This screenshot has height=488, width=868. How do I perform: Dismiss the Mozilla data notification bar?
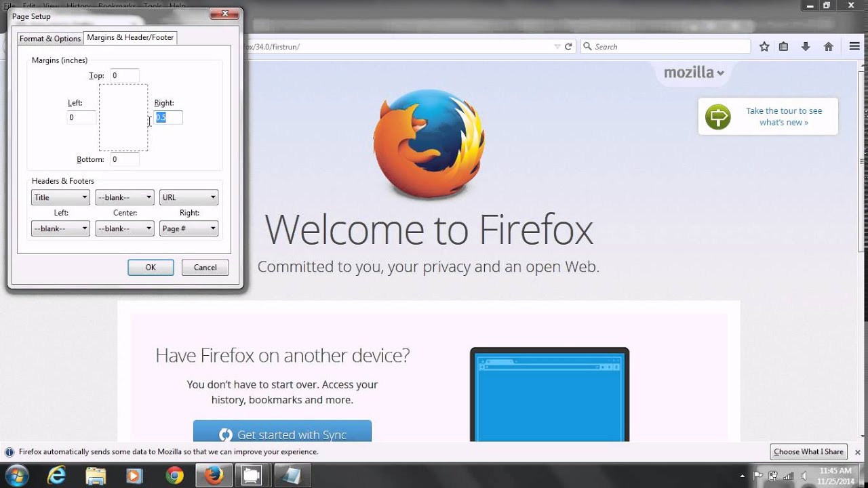click(857, 452)
